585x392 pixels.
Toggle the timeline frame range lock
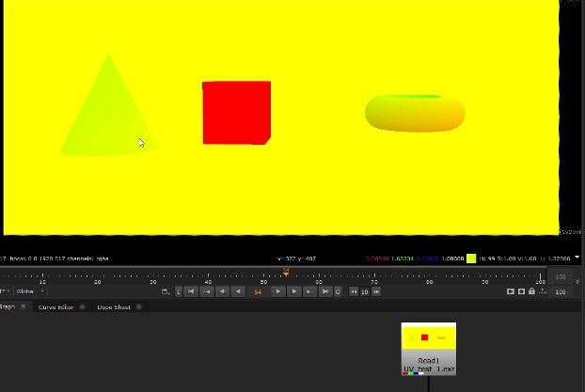[x=532, y=291]
